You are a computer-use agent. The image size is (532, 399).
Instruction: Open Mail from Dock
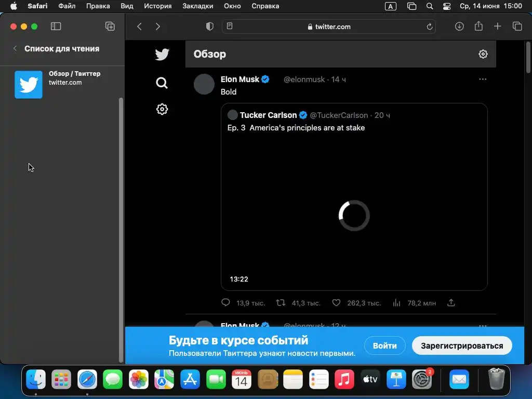coord(459,379)
